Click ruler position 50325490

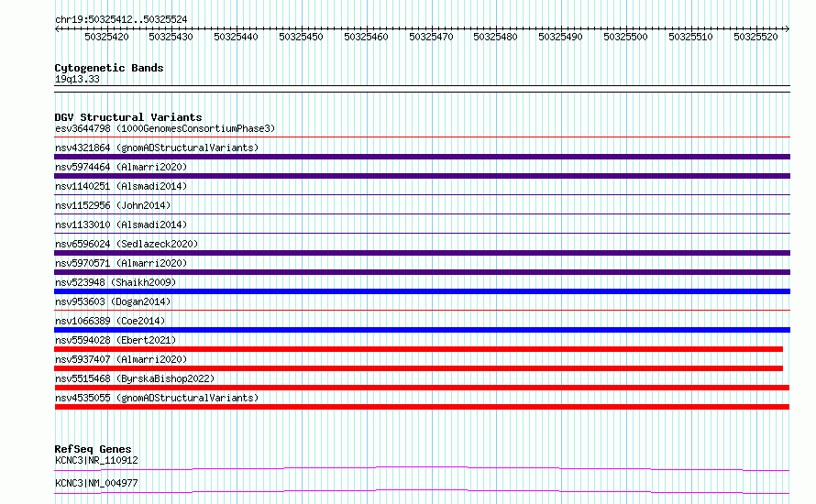(560, 37)
